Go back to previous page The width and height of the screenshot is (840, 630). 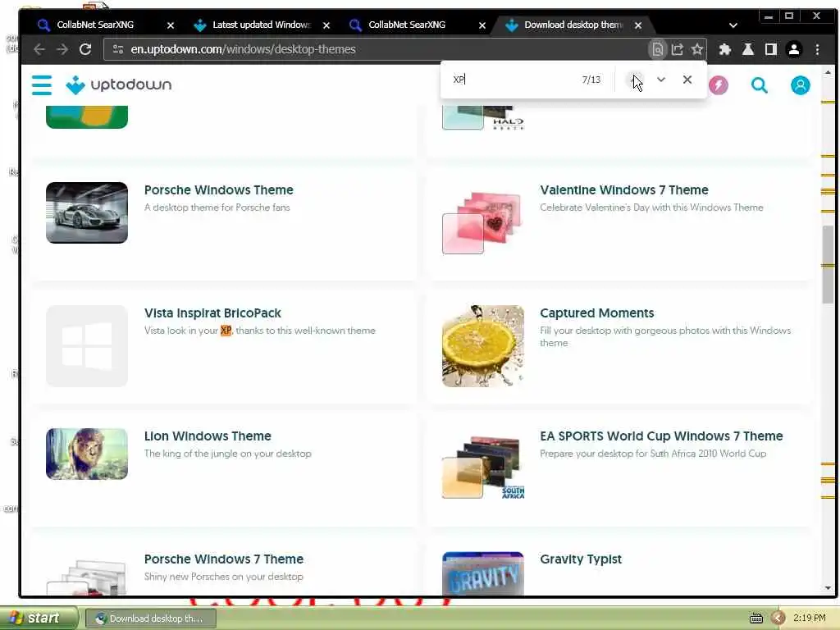(39, 49)
